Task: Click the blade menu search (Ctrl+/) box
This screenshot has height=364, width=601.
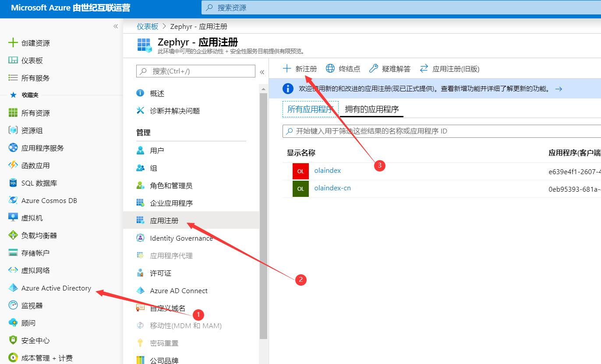Action: pos(196,71)
